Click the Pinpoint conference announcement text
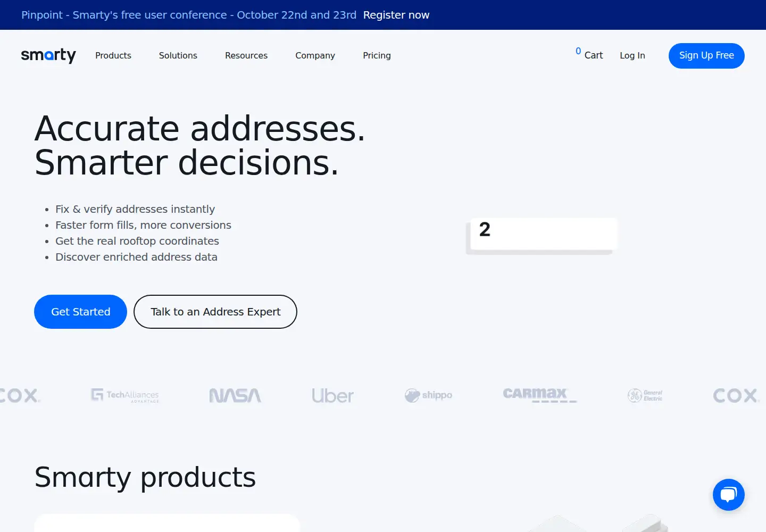The image size is (766, 532). click(189, 15)
